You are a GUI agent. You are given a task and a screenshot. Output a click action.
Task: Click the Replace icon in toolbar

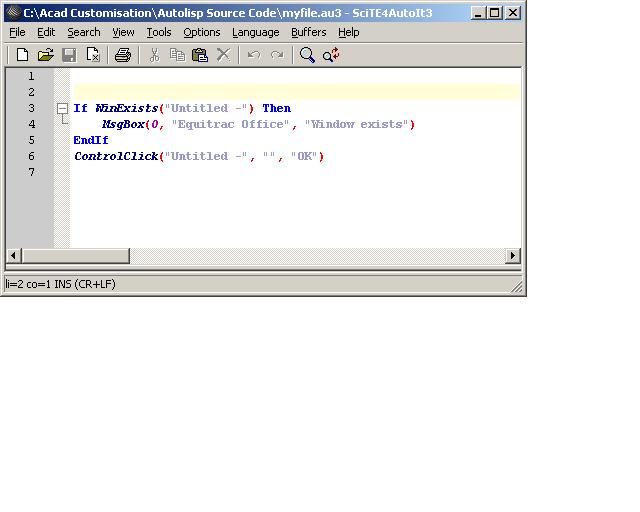[331, 55]
